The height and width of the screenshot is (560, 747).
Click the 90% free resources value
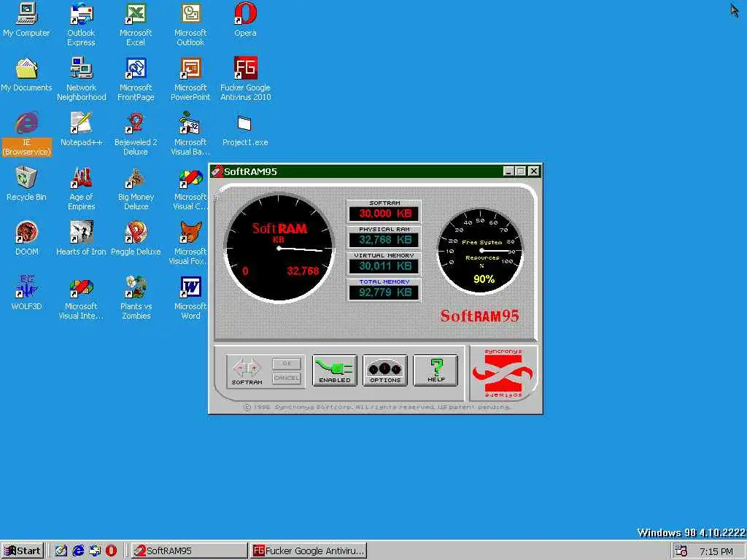point(484,279)
